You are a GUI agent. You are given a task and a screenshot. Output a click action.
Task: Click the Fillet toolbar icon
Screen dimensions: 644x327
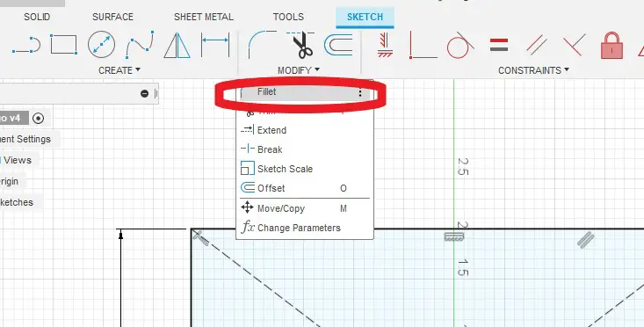coord(262,44)
